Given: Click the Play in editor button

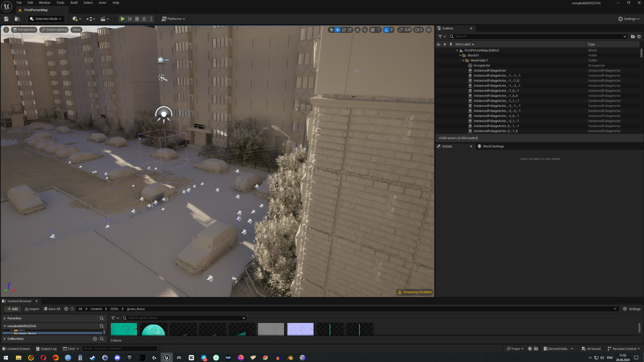Looking at the screenshot, I should pos(123,19).
